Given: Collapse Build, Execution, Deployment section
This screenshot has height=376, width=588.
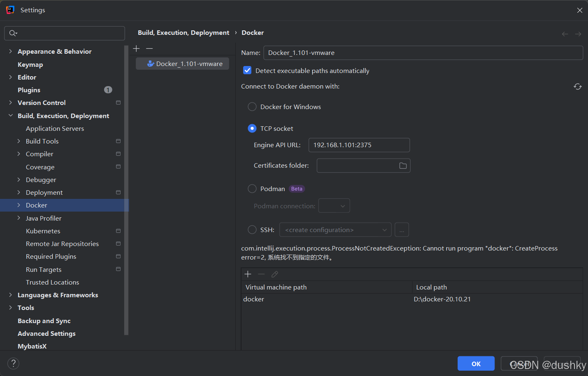Looking at the screenshot, I should (11, 116).
